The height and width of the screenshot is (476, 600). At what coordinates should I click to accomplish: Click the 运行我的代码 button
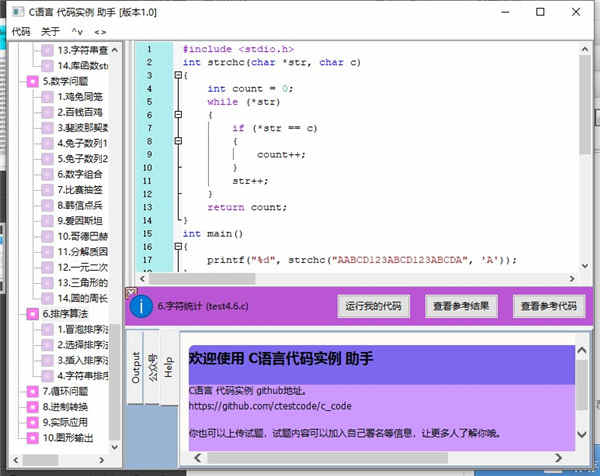click(373, 306)
